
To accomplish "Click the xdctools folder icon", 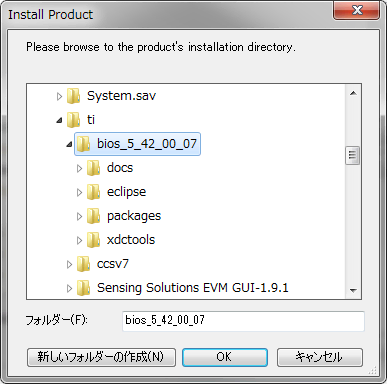I will point(93,240).
